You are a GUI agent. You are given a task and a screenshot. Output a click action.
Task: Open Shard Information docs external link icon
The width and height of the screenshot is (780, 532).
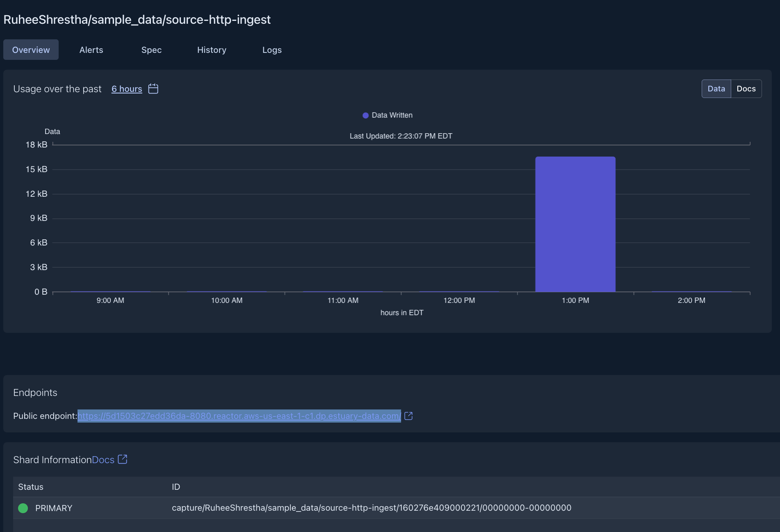tap(123, 459)
